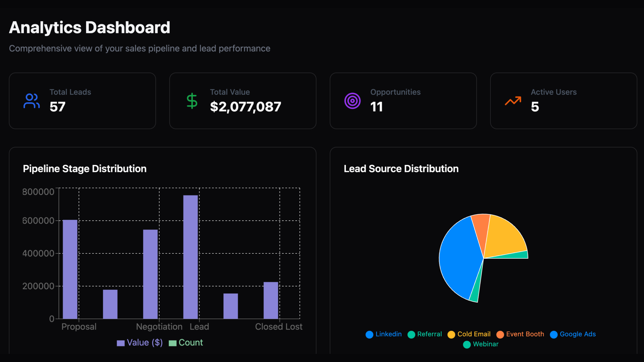644x362 pixels.
Task: Click the Proposal value bar
Action: click(x=70, y=269)
